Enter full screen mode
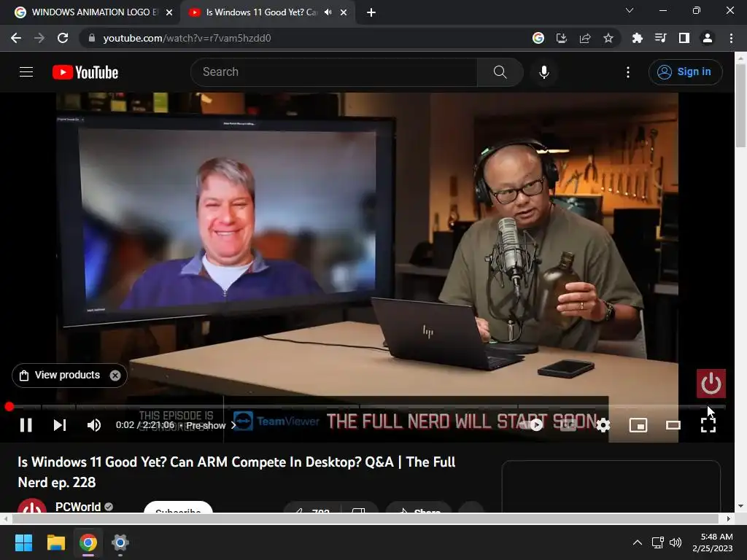This screenshot has width=747, height=560. (x=708, y=425)
